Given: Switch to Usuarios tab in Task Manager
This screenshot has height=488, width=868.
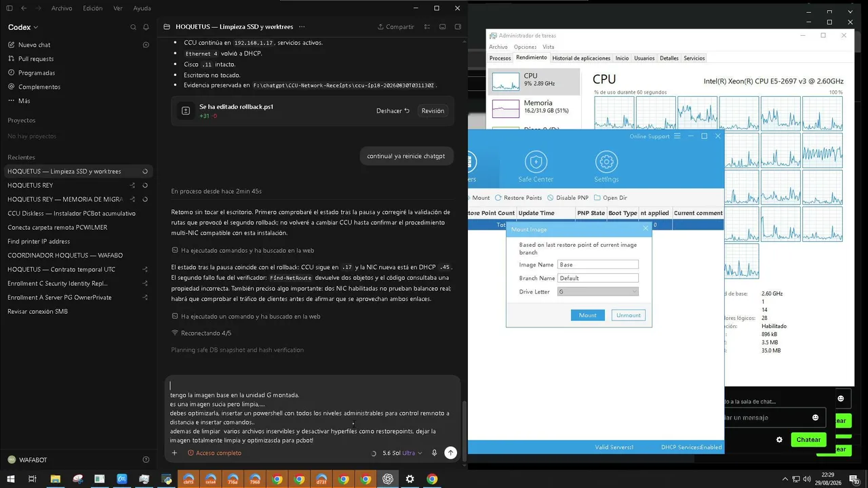Looking at the screenshot, I should tap(644, 58).
